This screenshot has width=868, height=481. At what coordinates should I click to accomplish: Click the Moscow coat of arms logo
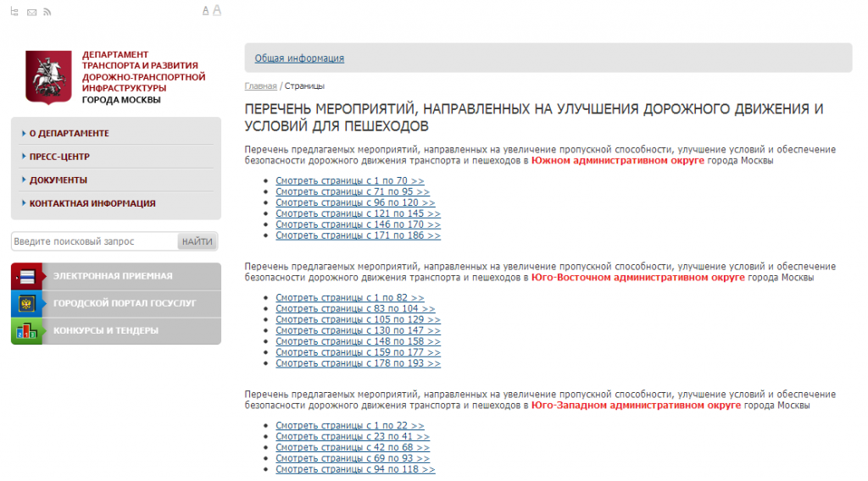coord(48,77)
